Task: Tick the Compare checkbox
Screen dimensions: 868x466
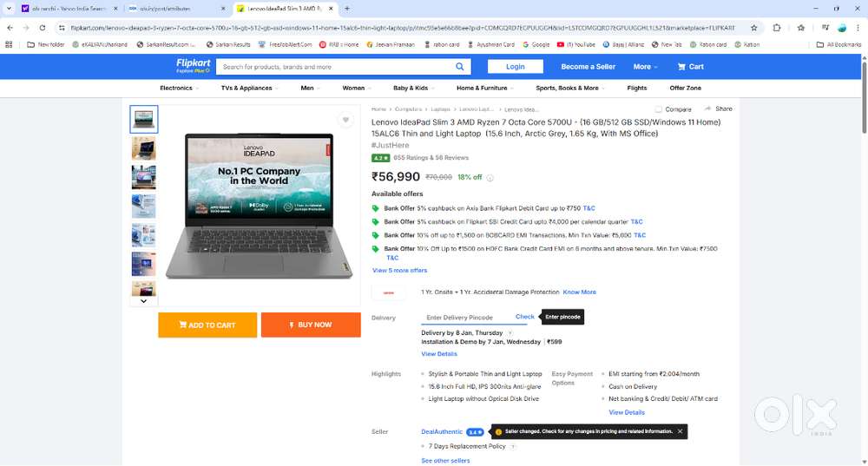Action: [659, 109]
